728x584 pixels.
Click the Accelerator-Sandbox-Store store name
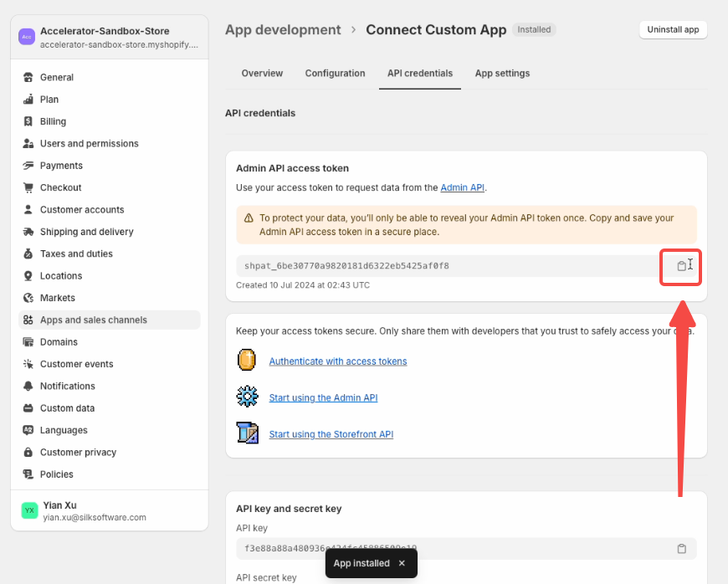click(105, 31)
